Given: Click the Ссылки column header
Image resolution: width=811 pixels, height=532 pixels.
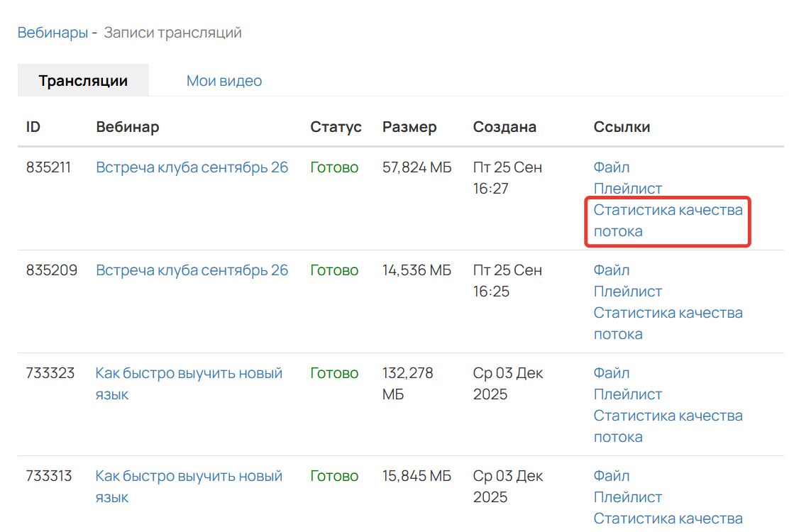Looking at the screenshot, I should 622,127.
